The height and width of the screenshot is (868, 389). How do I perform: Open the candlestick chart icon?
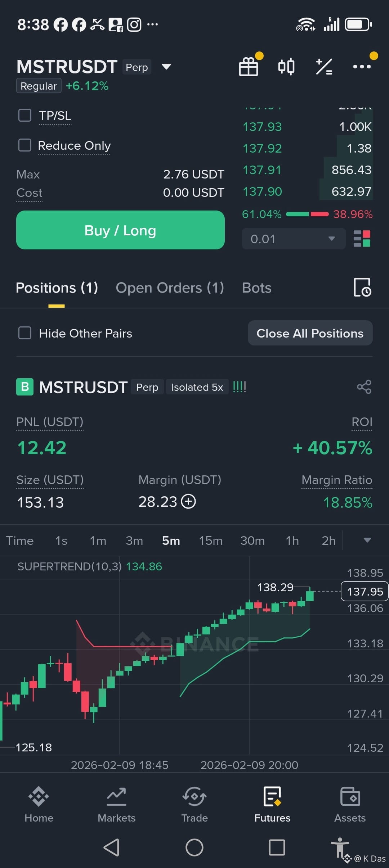tap(286, 67)
